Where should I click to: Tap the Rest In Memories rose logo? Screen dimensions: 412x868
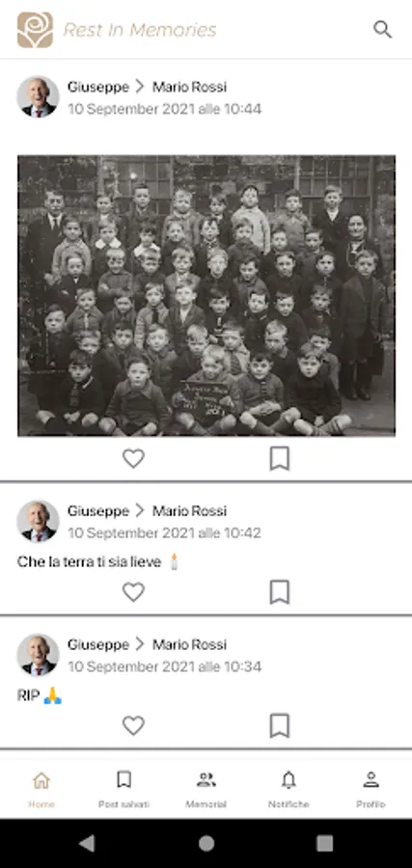(35, 30)
